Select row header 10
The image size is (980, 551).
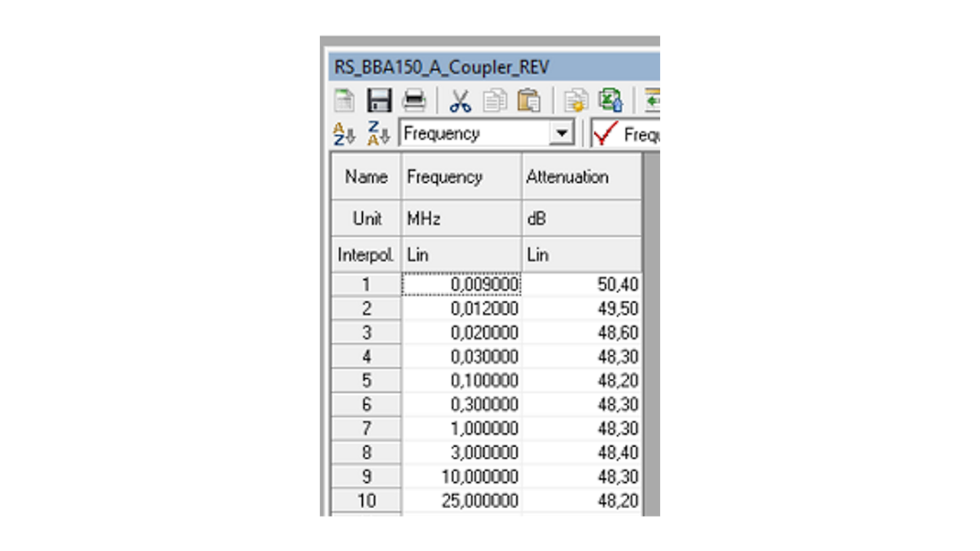(x=366, y=500)
